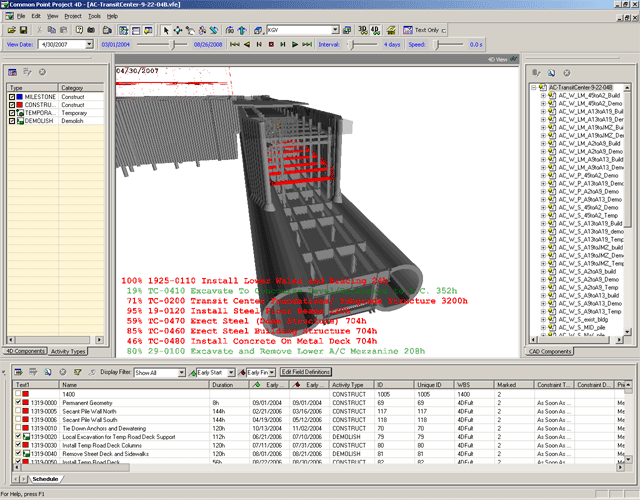Check Tie Down Anchors and Dewatering checkbox
The width and height of the screenshot is (640, 500).
click(18, 428)
